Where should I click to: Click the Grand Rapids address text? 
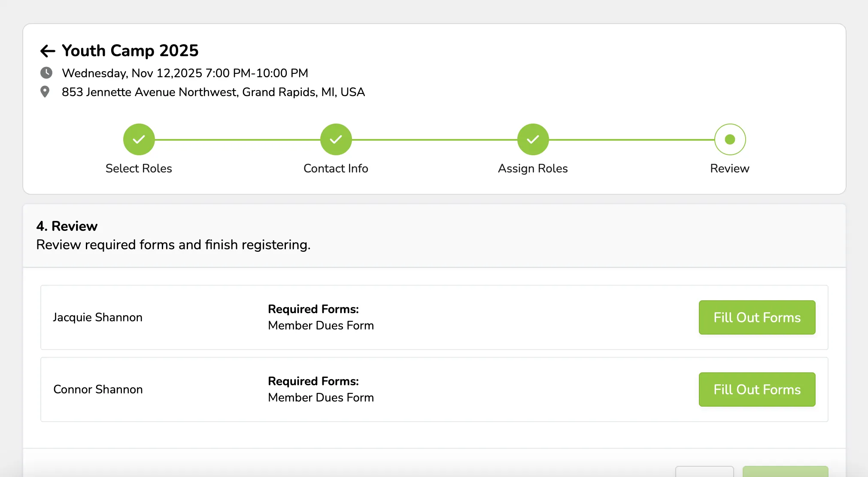213,92
